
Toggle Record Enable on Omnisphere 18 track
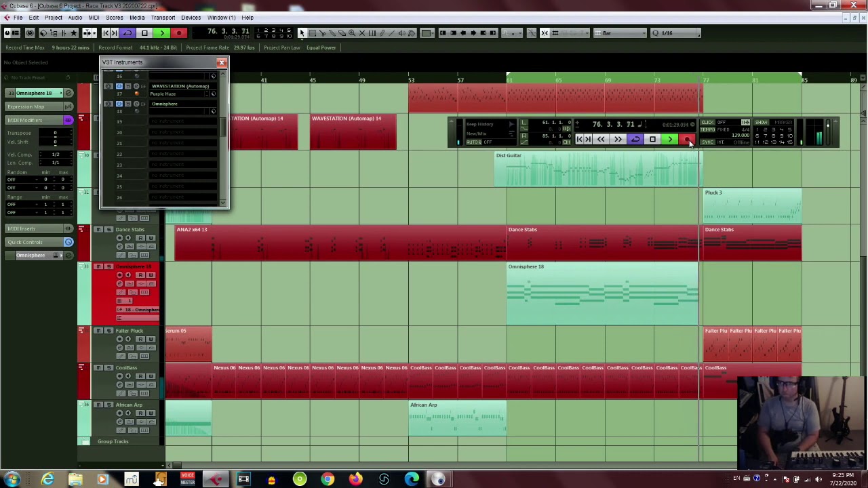120,274
